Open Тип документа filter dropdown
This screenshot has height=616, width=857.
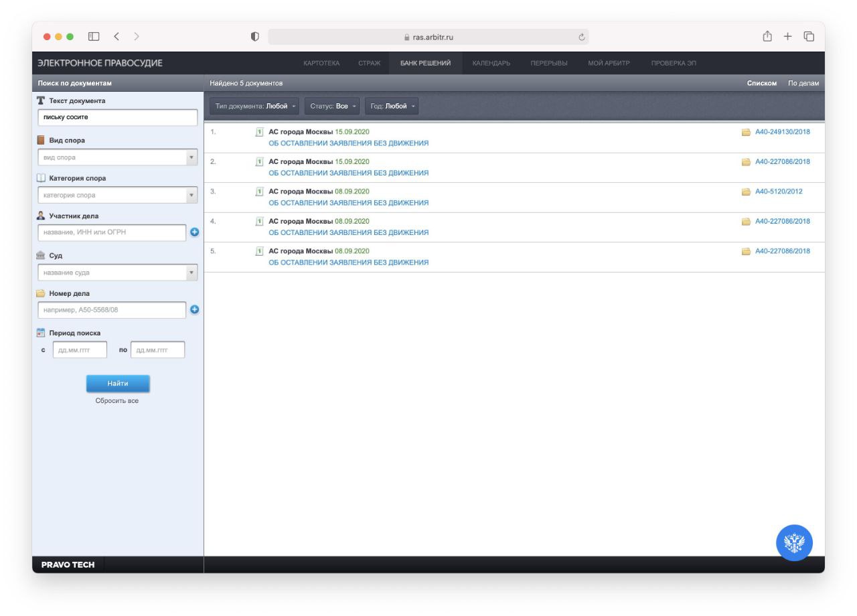click(x=255, y=106)
